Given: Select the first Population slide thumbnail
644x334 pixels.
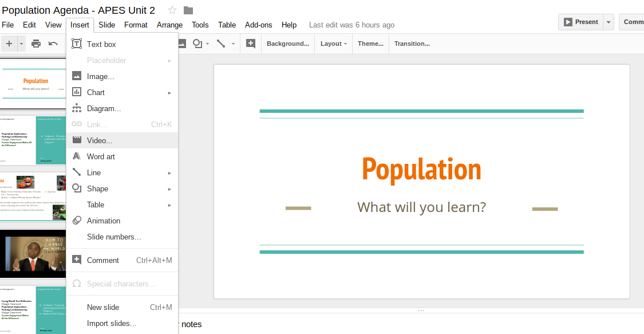Looking at the screenshot, I should pyautogui.click(x=33, y=83).
